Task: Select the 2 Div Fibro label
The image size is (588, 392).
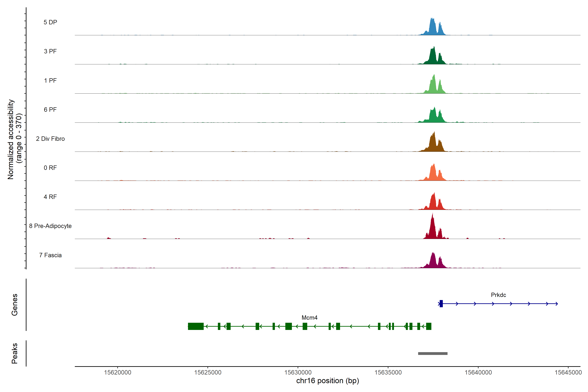Action: [50, 139]
